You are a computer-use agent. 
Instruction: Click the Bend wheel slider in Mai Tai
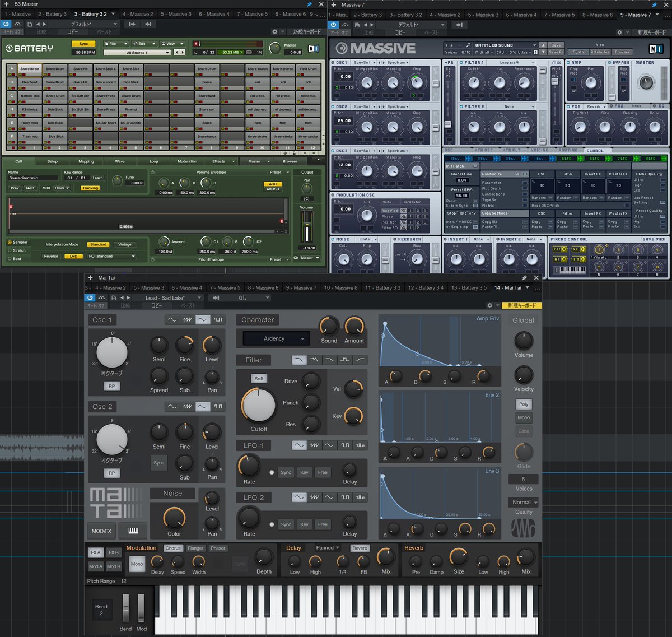[126, 608]
